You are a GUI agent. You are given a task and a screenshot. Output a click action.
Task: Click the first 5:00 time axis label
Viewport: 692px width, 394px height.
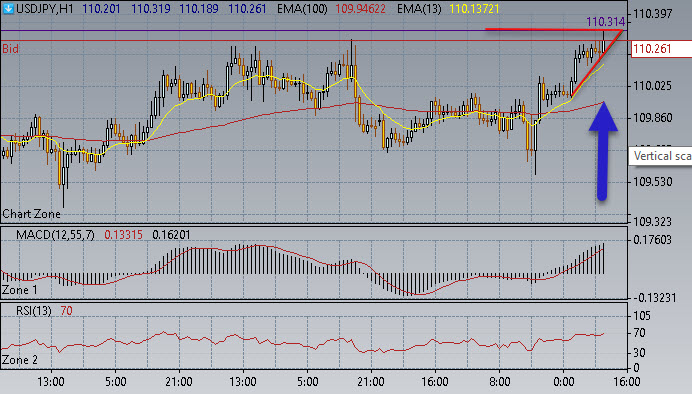pyautogui.click(x=115, y=382)
